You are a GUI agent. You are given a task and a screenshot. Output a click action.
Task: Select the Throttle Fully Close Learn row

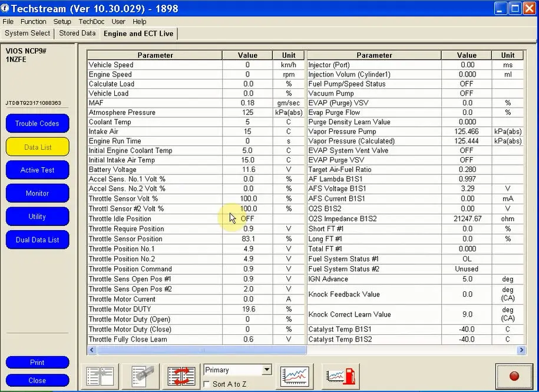(196, 340)
